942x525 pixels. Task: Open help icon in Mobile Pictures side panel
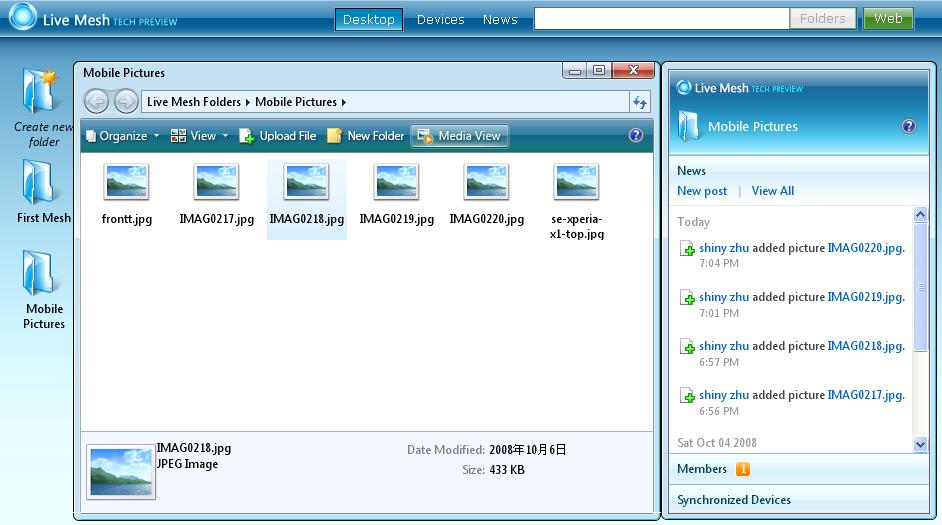click(x=909, y=126)
